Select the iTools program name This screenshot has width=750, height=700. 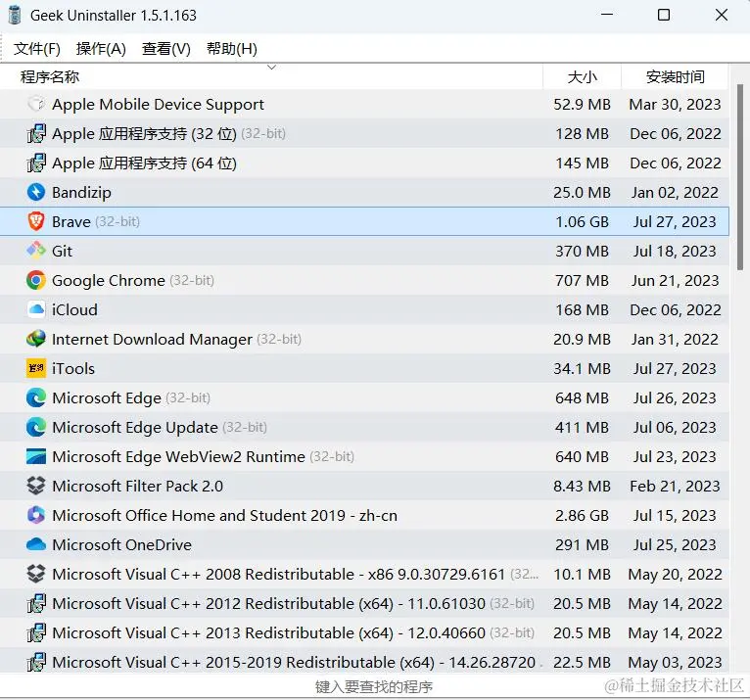(73, 369)
